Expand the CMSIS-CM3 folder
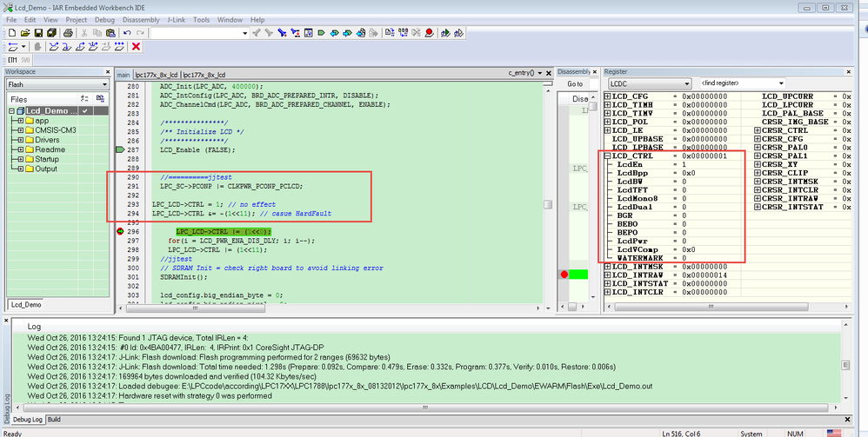The width and height of the screenshot is (868, 437). pos(21,130)
